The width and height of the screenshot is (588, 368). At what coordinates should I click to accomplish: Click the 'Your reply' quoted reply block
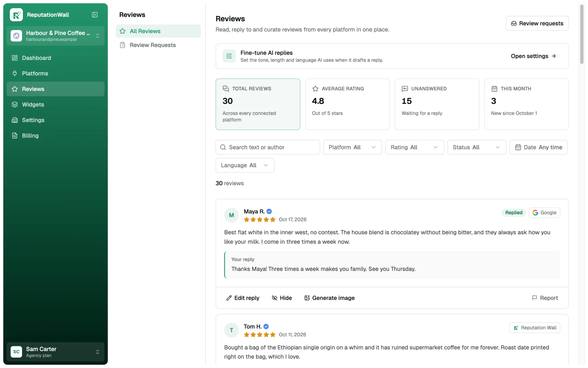392,265
